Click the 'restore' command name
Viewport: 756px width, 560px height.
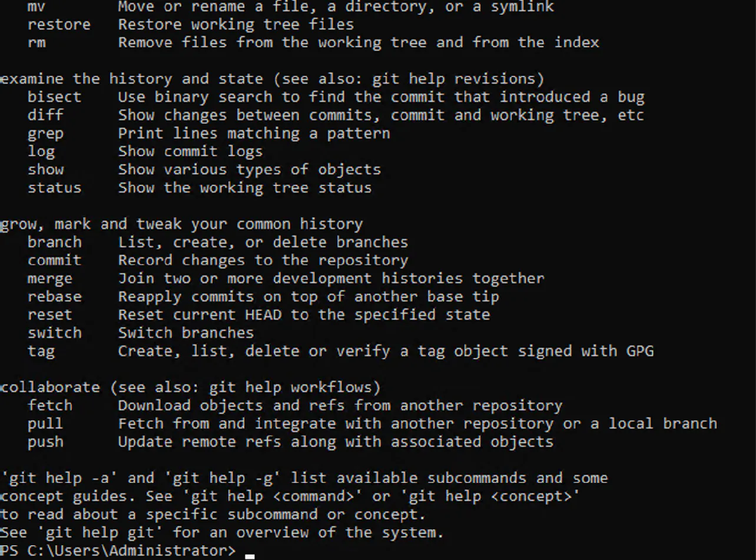(59, 24)
